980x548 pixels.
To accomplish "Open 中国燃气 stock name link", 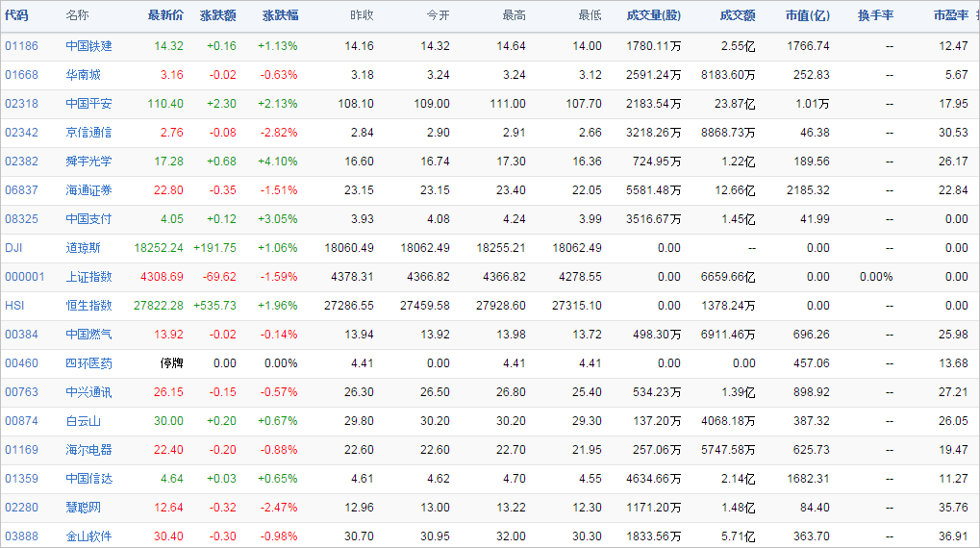I will point(88,335).
